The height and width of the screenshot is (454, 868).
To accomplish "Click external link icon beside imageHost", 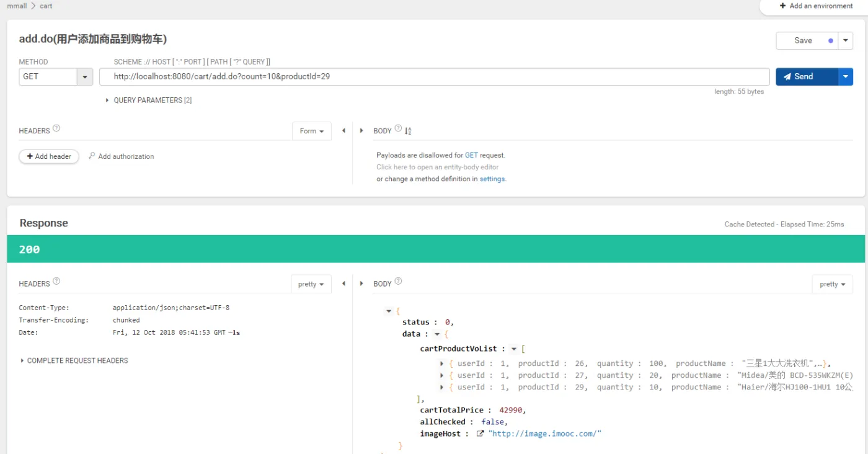I will [x=480, y=434].
